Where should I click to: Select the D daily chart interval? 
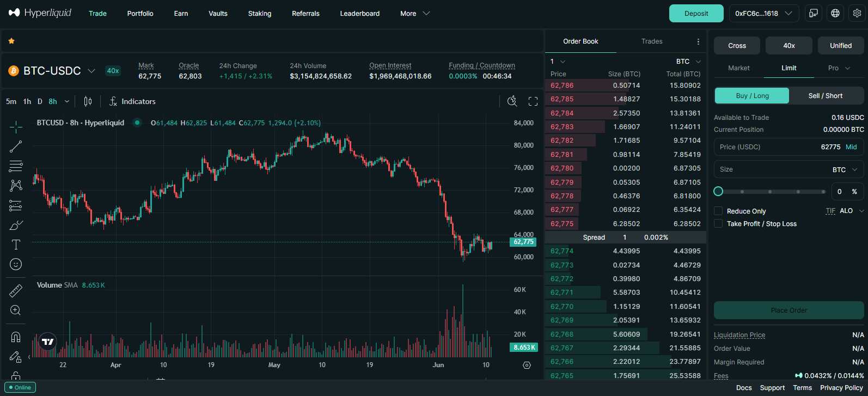pyautogui.click(x=40, y=101)
